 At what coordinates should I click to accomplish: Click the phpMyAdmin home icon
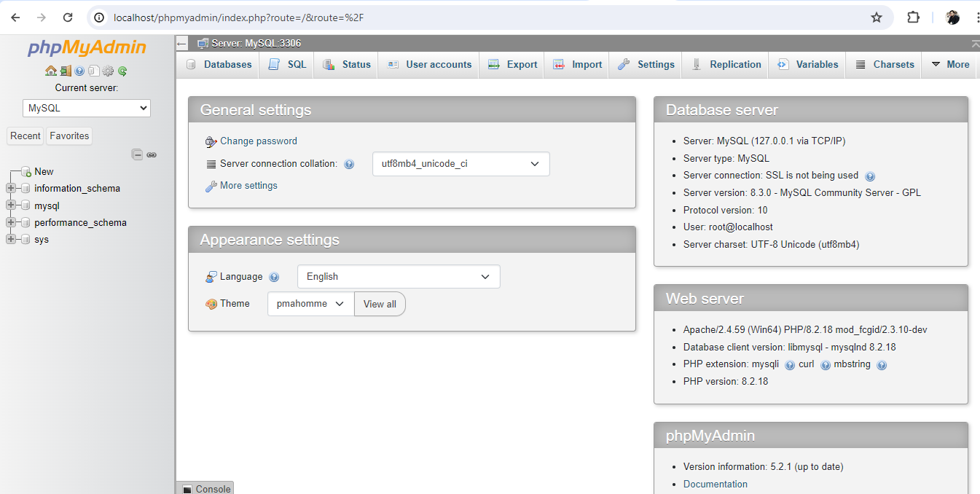(51, 71)
